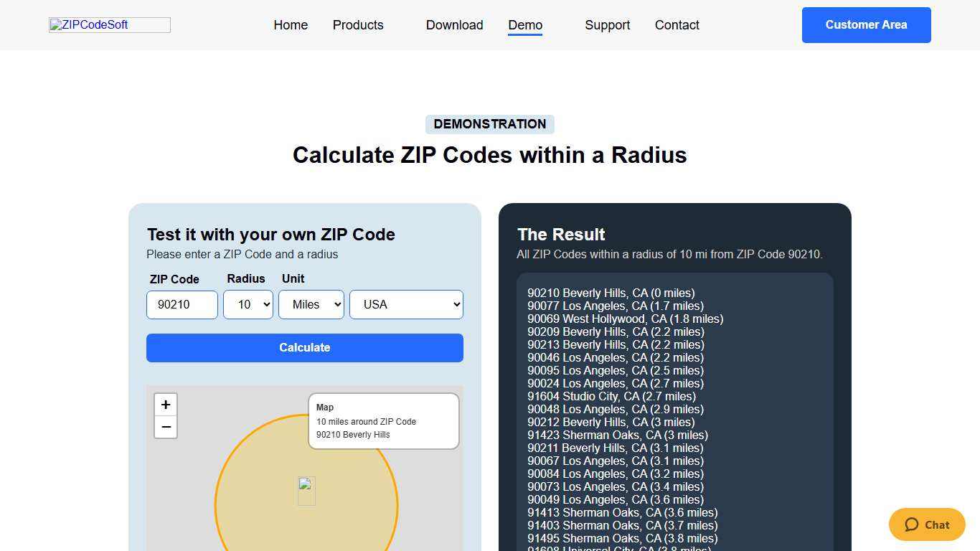Select ZIP Code 90069 West Hollywood result

(625, 319)
